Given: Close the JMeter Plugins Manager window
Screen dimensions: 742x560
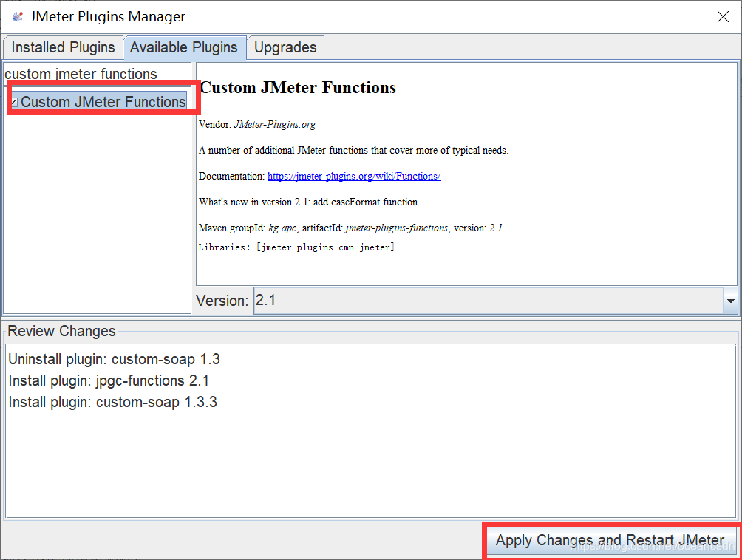Looking at the screenshot, I should click(x=723, y=16).
